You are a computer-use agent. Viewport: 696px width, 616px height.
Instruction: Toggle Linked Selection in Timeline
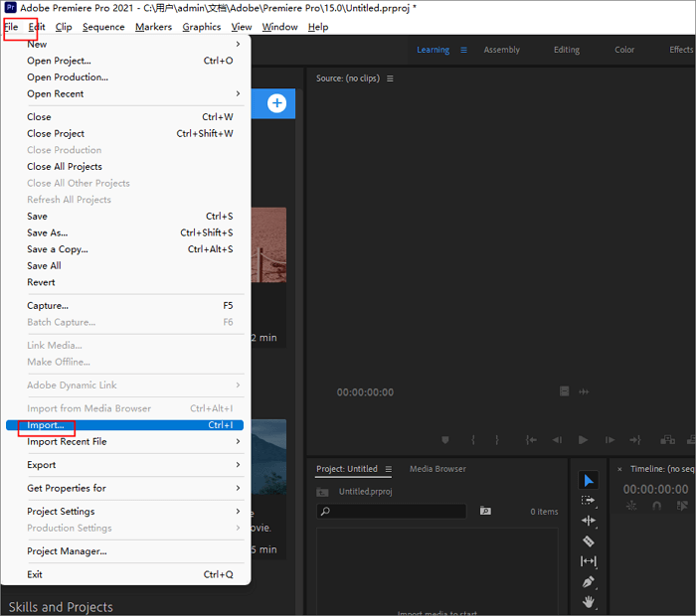pos(682,506)
